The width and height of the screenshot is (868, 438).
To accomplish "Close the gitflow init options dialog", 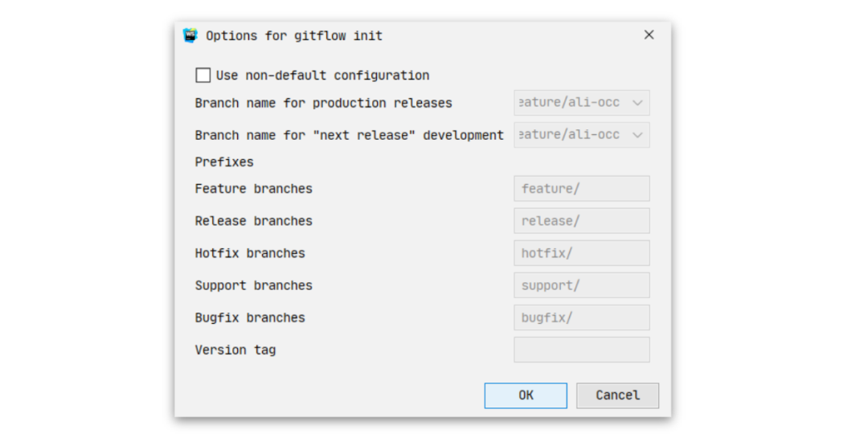I will coord(649,35).
